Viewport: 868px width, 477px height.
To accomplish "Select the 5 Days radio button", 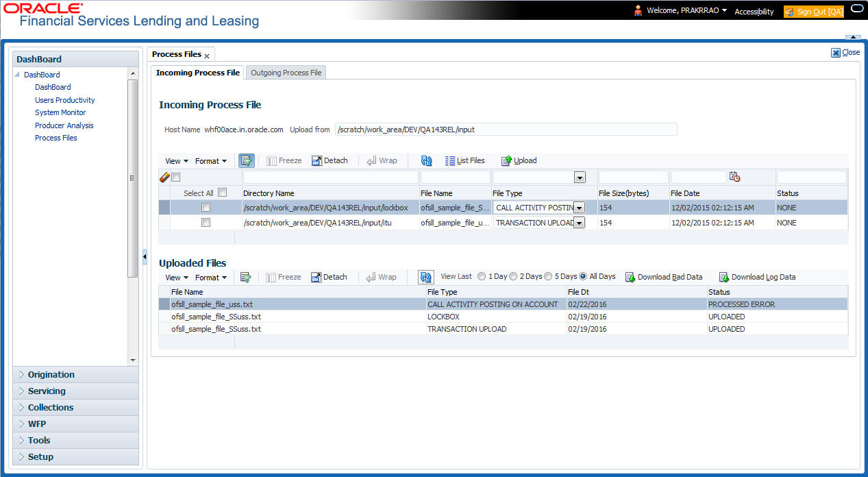I will pyautogui.click(x=548, y=276).
